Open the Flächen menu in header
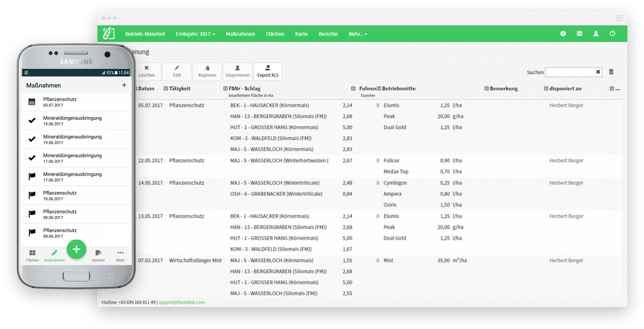 coord(275,34)
